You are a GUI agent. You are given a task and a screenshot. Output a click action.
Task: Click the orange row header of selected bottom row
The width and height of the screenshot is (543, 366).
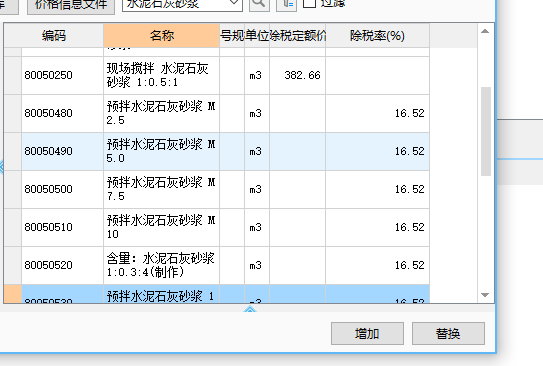(x=13, y=294)
